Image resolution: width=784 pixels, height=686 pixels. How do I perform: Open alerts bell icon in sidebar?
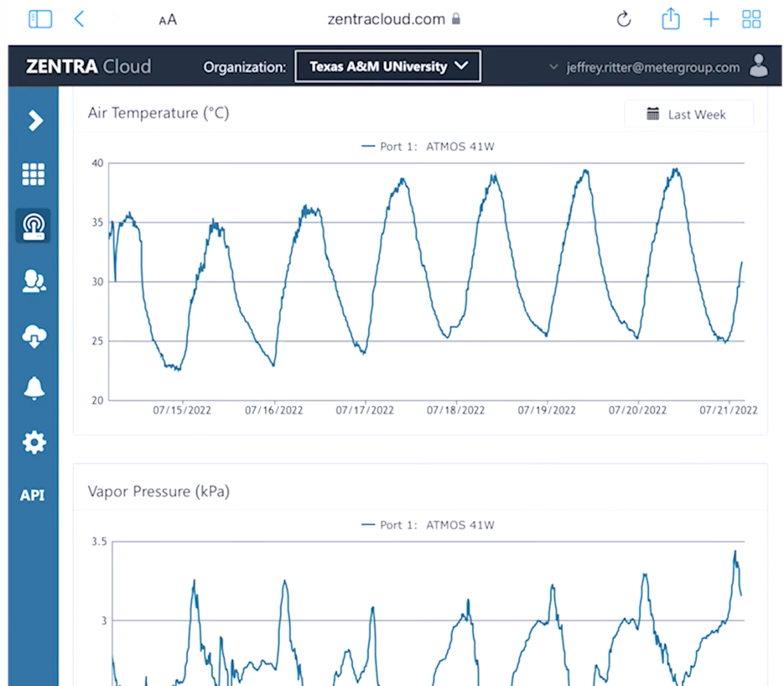33,389
